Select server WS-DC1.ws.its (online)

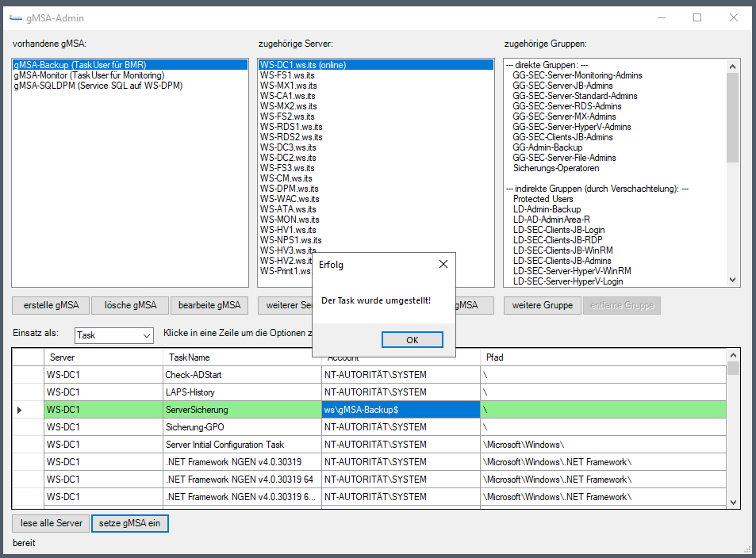(376, 64)
